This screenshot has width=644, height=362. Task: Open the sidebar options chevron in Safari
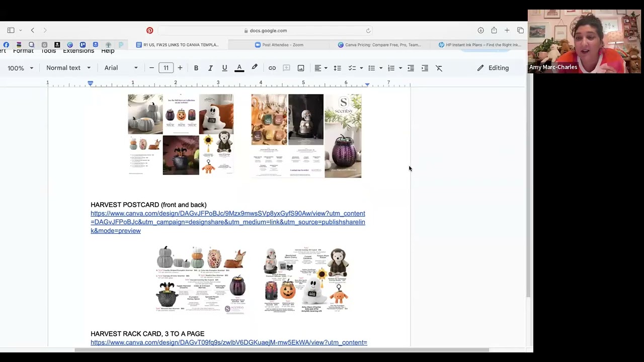[21, 31]
